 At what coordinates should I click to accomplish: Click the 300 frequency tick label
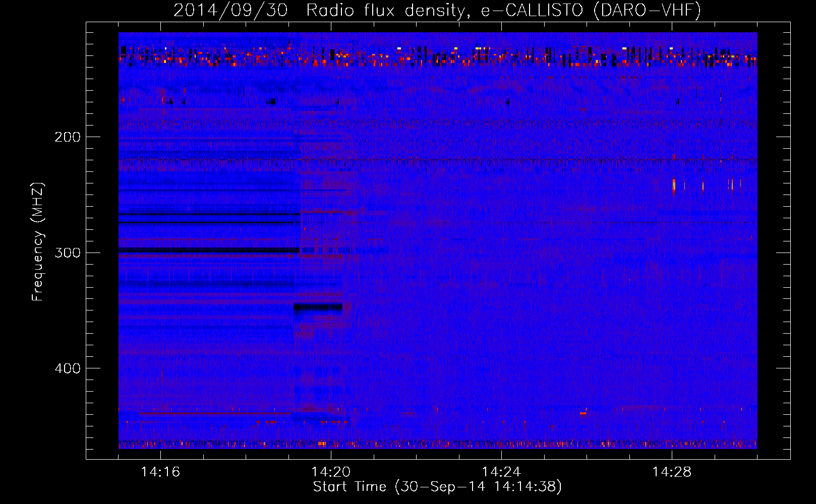(x=68, y=253)
